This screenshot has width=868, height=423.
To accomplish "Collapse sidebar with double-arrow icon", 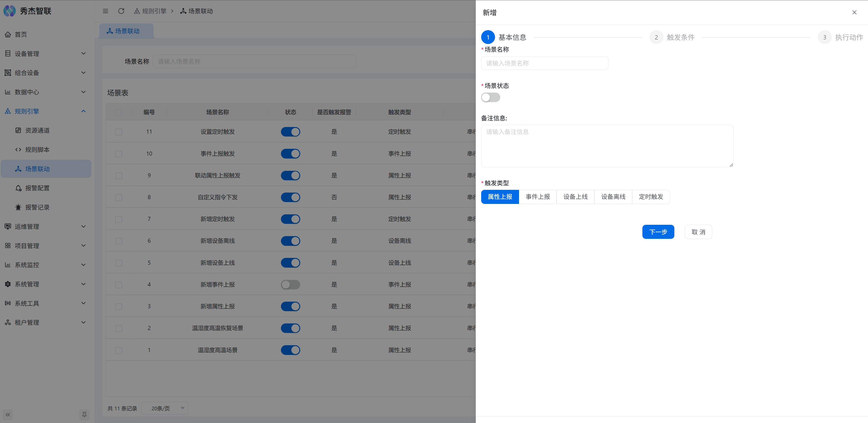I will 8,414.
